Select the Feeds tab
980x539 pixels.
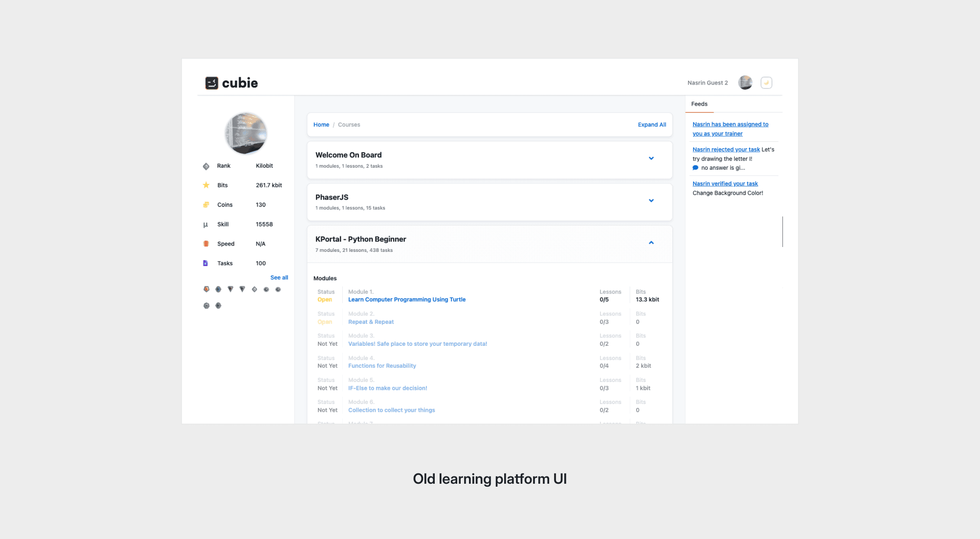click(x=699, y=104)
